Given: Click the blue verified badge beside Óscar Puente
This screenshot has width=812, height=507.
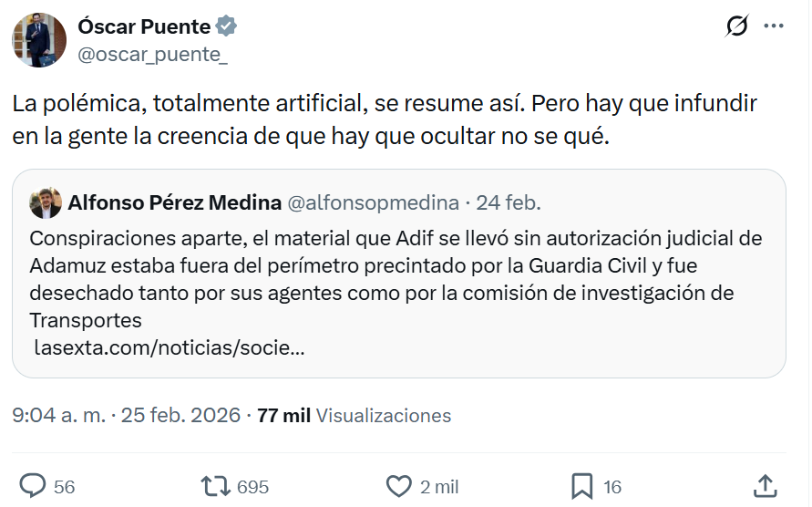Looking at the screenshot, I should click(x=227, y=26).
